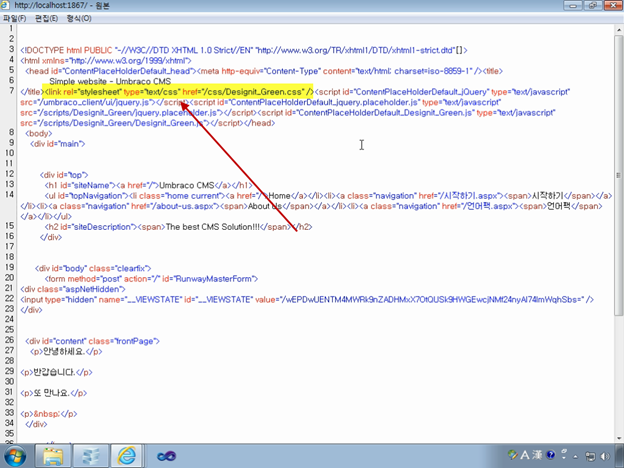Open the Visual Studio infinity taskbar icon
The width and height of the screenshot is (624, 468).
(x=166, y=456)
